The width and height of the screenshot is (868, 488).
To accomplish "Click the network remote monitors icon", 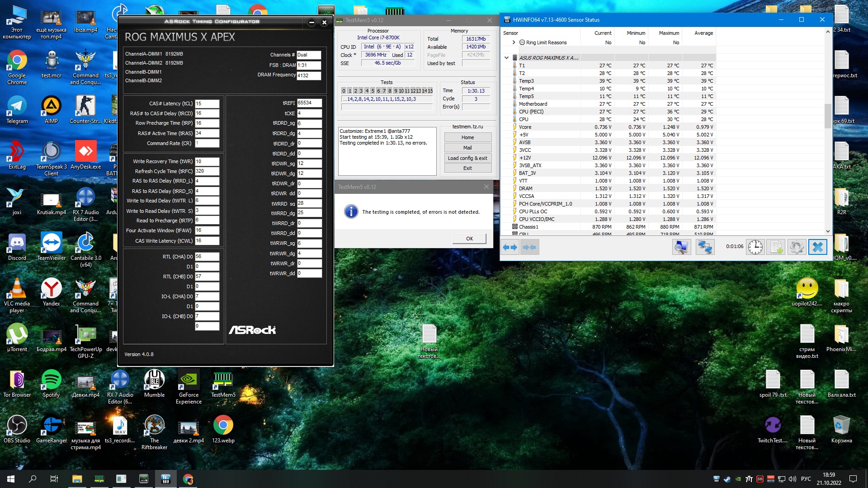I will tap(704, 247).
